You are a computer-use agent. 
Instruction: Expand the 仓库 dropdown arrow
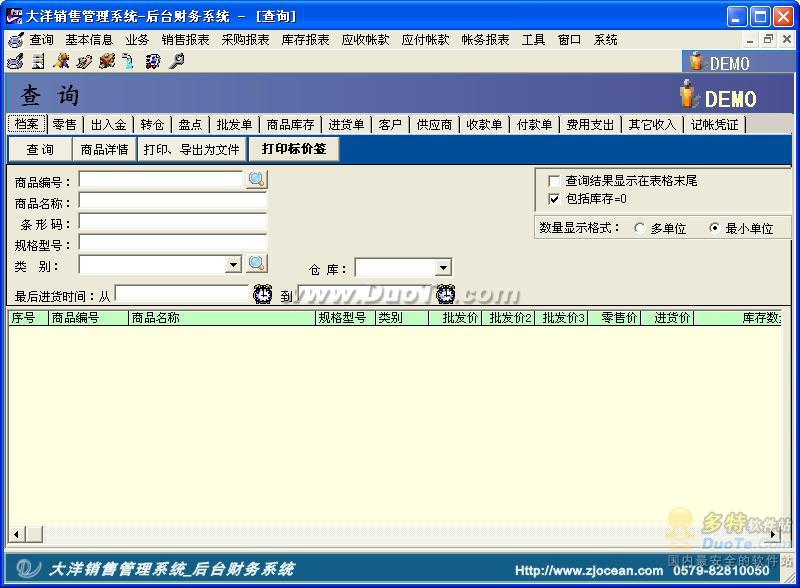click(x=443, y=267)
